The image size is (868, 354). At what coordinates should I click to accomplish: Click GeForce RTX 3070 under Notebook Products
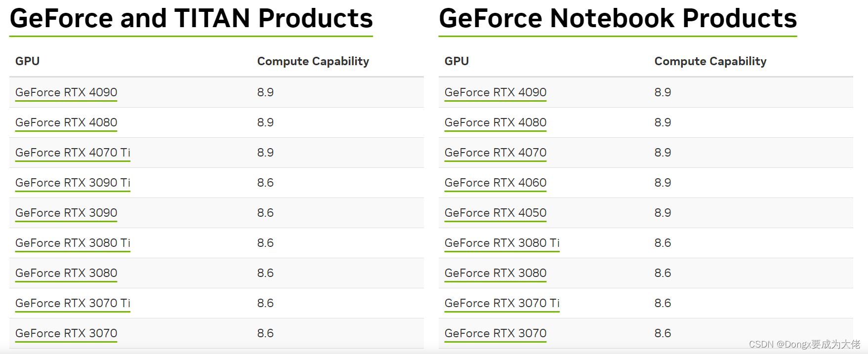coord(496,333)
